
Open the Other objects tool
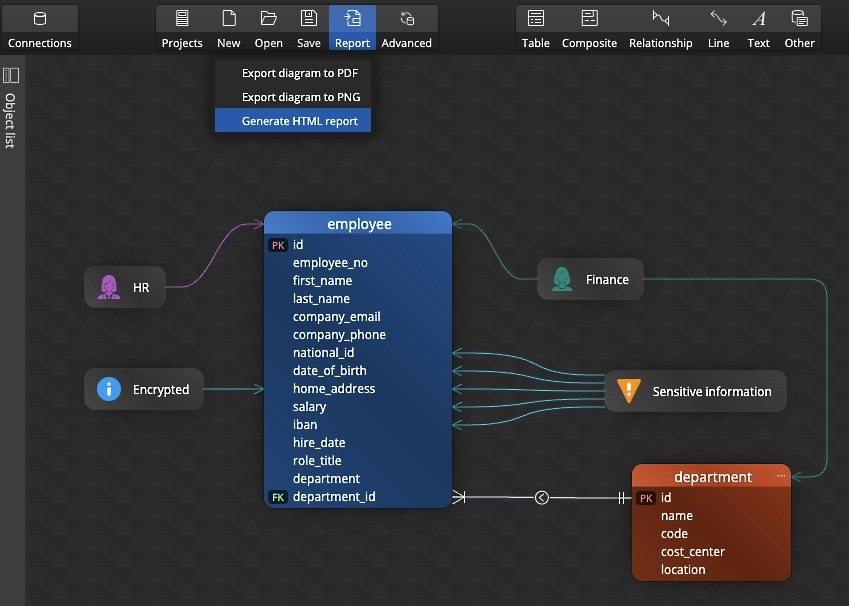[800, 28]
